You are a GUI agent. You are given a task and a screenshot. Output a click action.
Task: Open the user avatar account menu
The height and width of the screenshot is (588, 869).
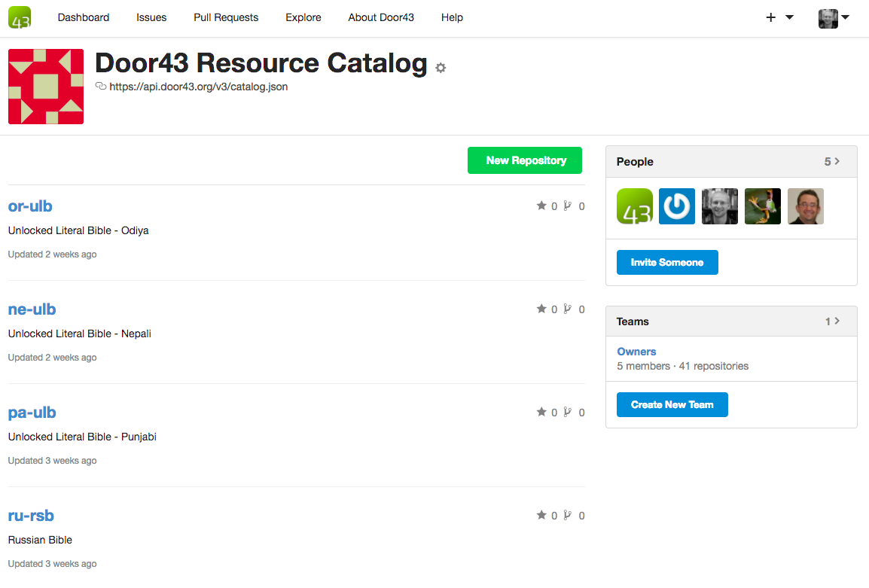(x=834, y=18)
